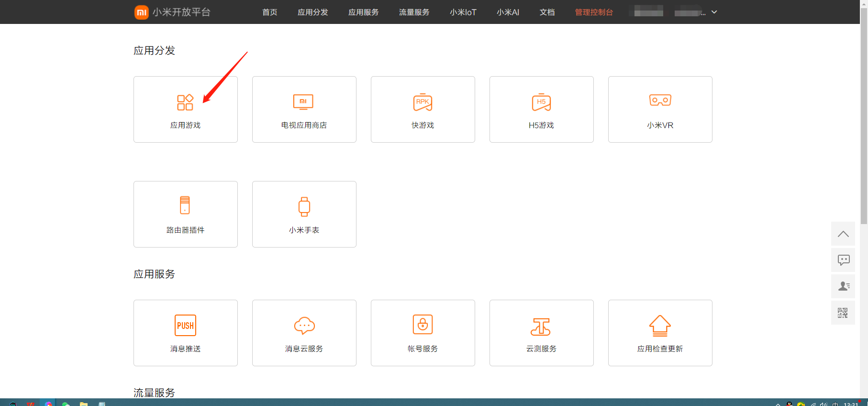The height and width of the screenshot is (406, 868).
Task: Click the 路由器插件 label
Action: [185, 230]
